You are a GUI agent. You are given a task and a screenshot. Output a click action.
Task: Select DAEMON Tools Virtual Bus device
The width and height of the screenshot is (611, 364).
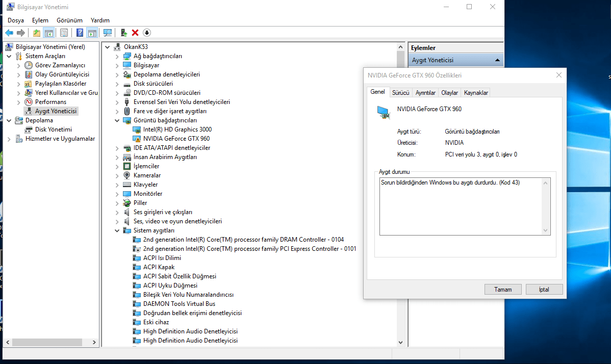(179, 304)
